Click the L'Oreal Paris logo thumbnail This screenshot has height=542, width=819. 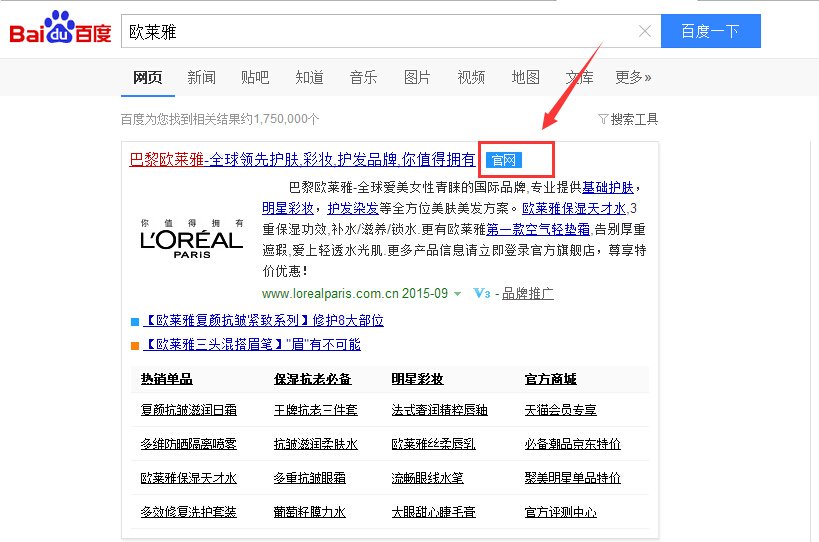tap(191, 239)
